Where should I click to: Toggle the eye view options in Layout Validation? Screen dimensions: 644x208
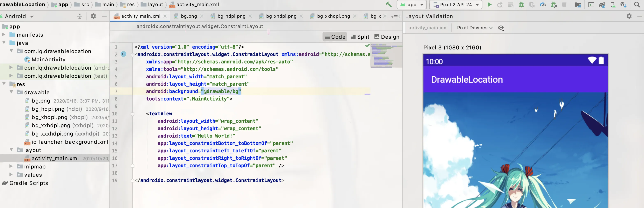click(x=501, y=28)
